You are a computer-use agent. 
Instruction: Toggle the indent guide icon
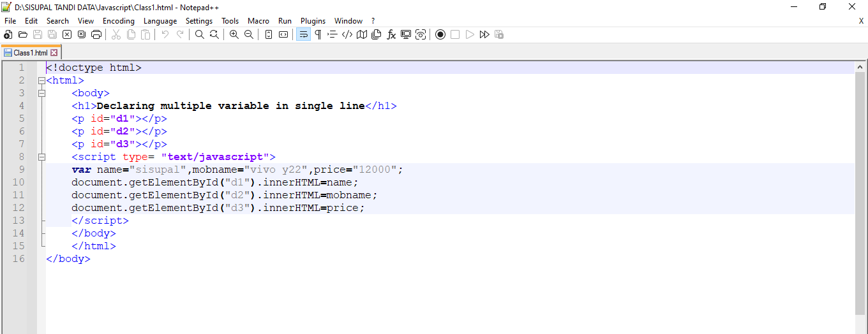[333, 34]
